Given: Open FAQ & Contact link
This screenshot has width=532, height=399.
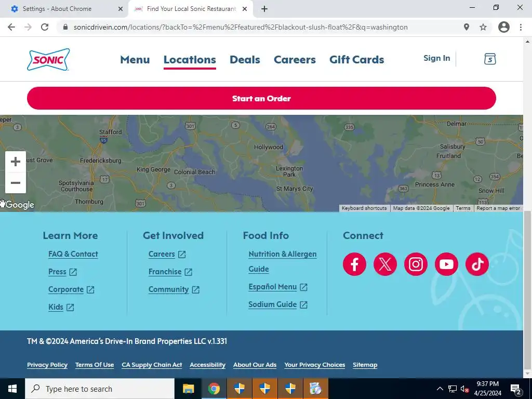Looking at the screenshot, I should coord(73,254).
